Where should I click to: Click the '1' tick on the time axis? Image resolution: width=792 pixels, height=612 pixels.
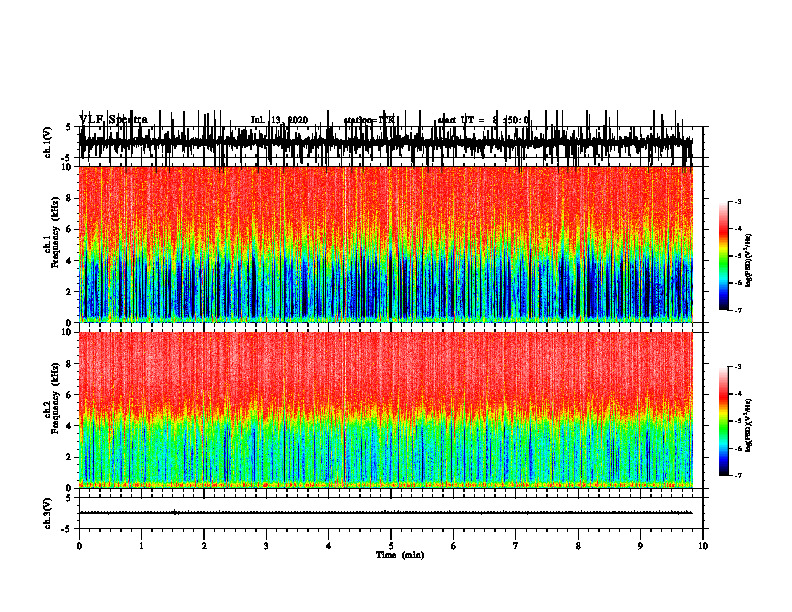141,546
